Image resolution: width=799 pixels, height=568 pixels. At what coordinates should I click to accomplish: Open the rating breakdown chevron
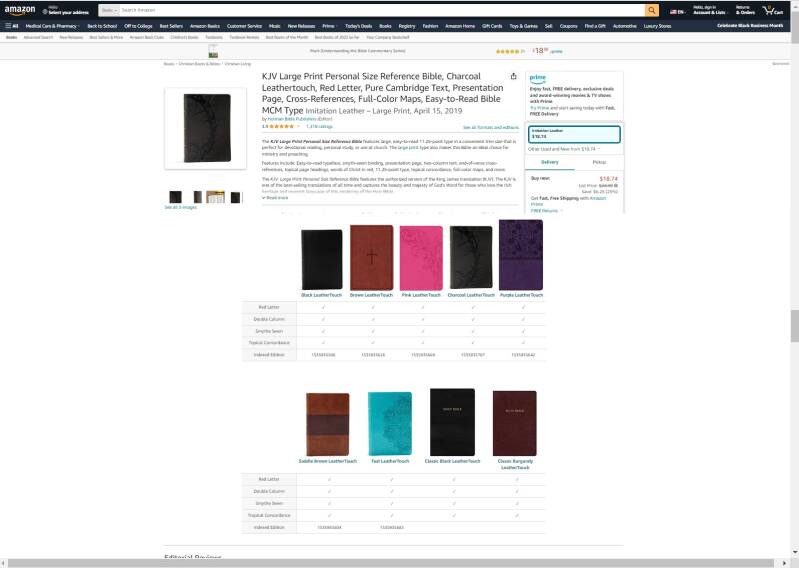click(x=299, y=126)
